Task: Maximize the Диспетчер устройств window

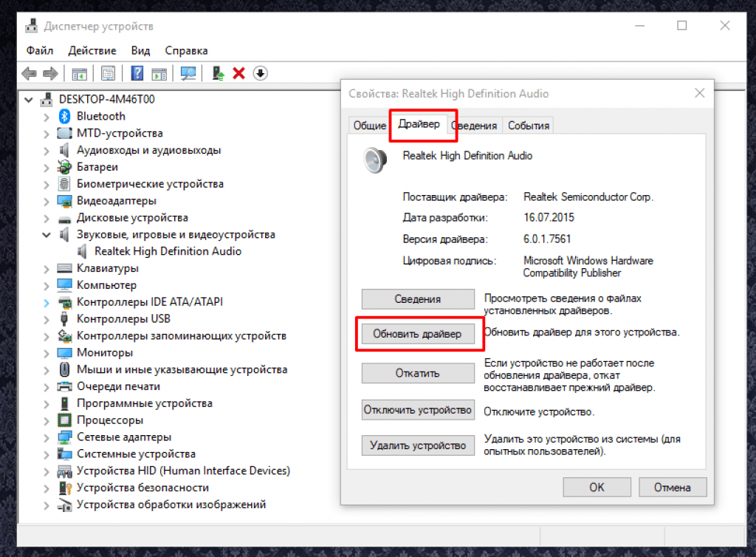Action: point(681,26)
